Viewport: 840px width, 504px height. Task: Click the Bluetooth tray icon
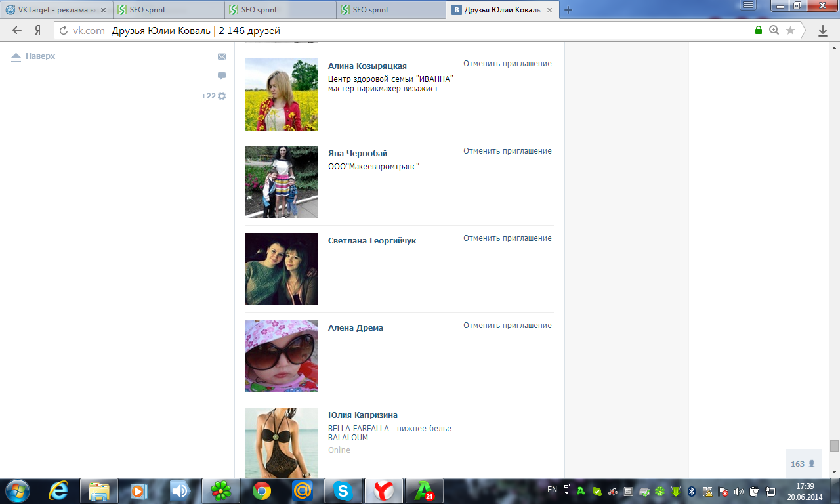click(x=691, y=491)
